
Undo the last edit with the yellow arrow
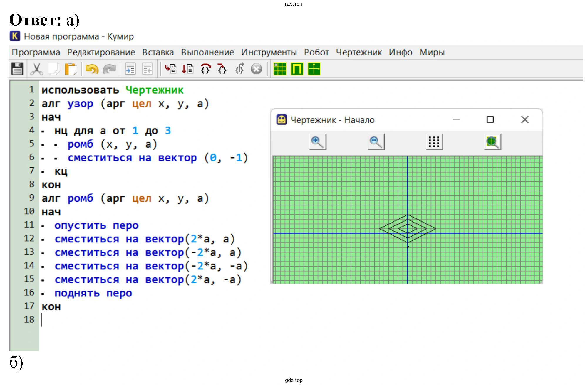pyautogui.click(x=92, y=69)
